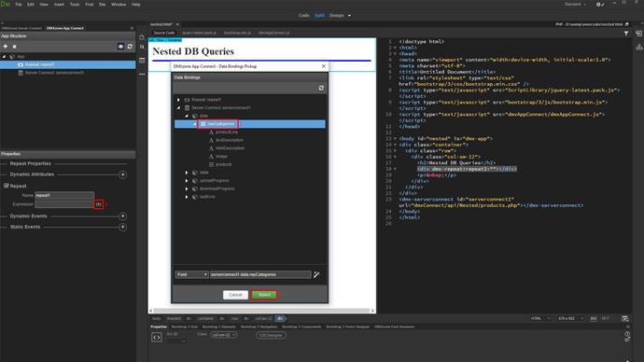Click the output panel icon in status bar
The width and height of the screenshot is (644, 362).
[624, 318]
